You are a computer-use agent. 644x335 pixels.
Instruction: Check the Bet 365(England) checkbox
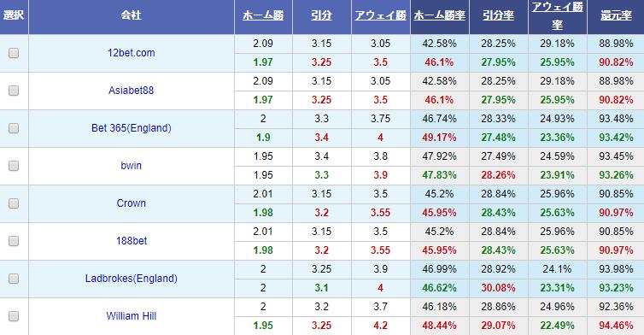pyautogui.click(x=14, y=128)
